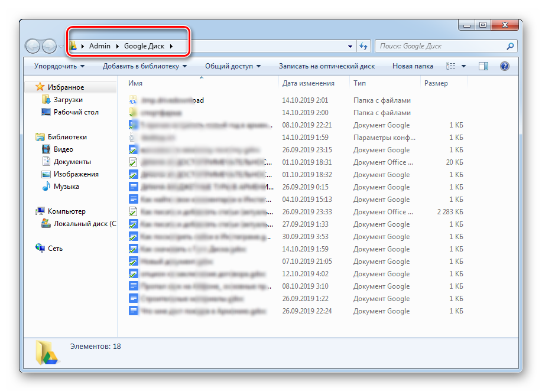This screenshot has height=392, width=542.
Task: Click the Google Drive folder icon in details pane
Action: [x=46, y=351]
